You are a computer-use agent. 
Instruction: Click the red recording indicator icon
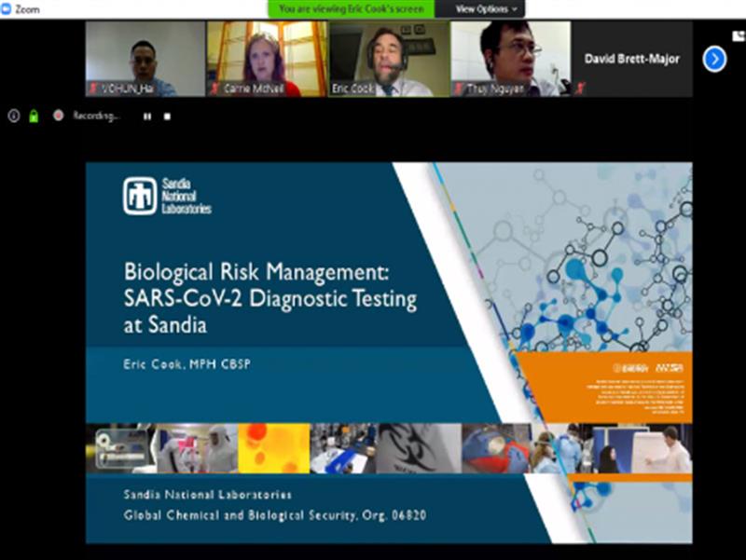click(x=58, y=116)
